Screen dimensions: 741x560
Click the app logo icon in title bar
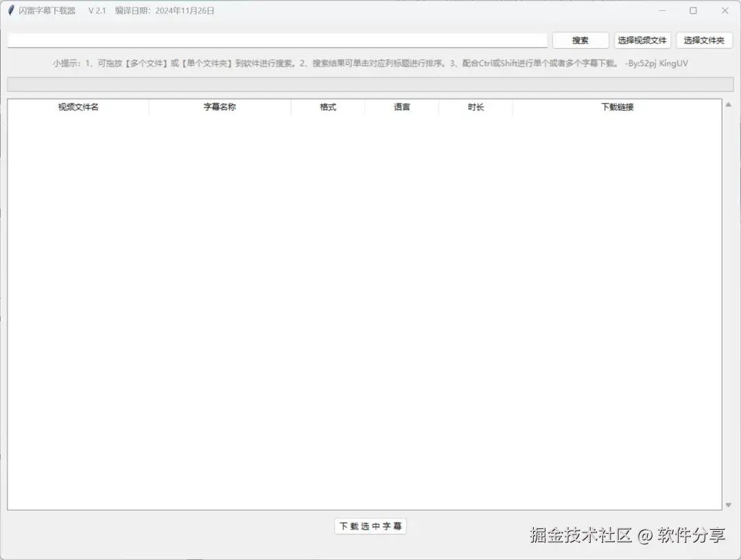click(x=10, y=10)
